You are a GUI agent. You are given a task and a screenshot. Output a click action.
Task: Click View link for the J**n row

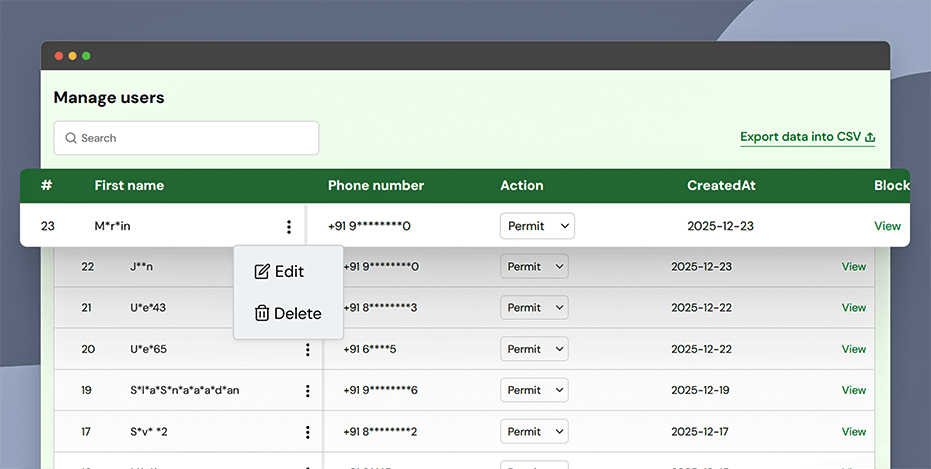pyautogui.click(x=854, y=267)
